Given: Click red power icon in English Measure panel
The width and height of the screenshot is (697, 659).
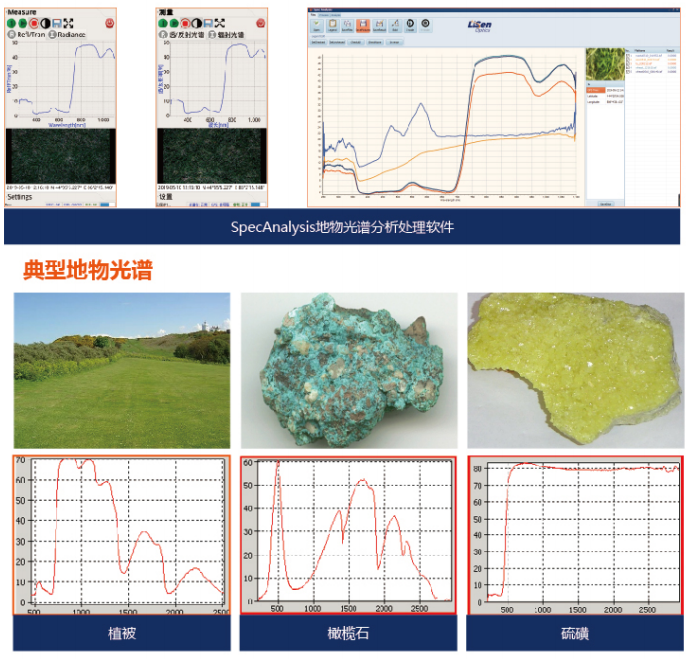Looking at the screenshot, I should (109, 23).
